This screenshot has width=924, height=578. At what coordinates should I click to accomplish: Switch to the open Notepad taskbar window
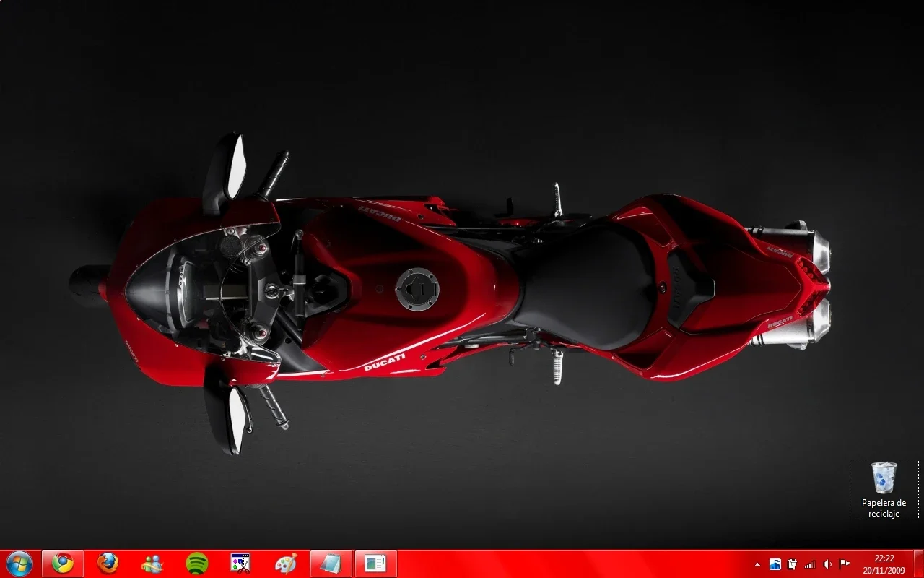click(x=331, y=564)
